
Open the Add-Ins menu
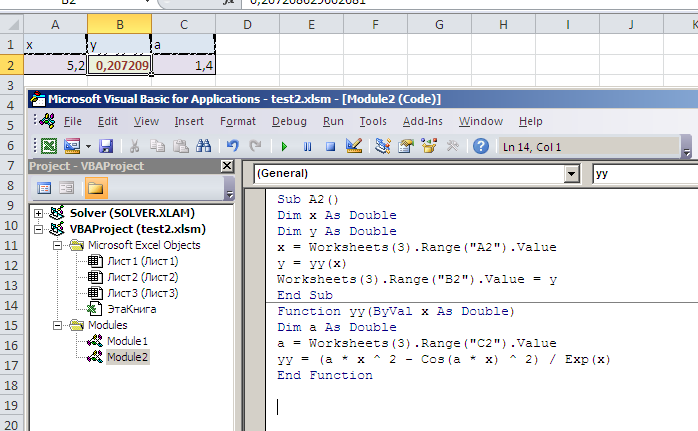point(422,121)
